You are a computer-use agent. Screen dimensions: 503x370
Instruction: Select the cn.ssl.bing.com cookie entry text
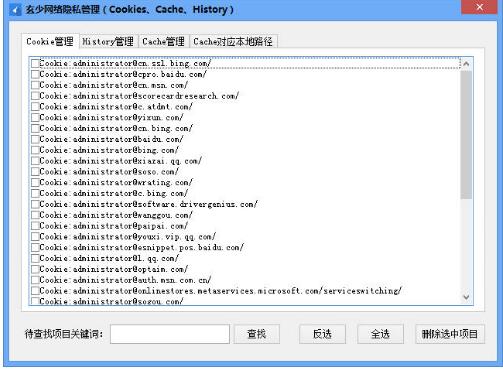(125, 63)
